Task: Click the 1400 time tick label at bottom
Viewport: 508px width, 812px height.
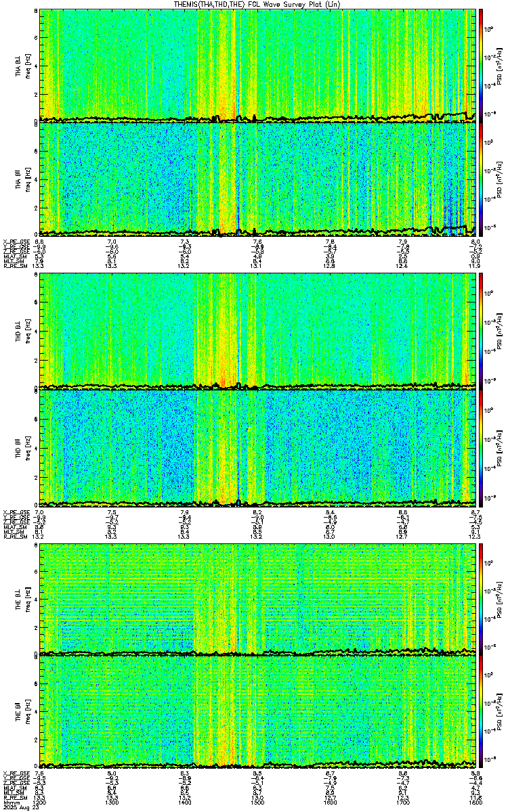Action: (x=186, y=803)
